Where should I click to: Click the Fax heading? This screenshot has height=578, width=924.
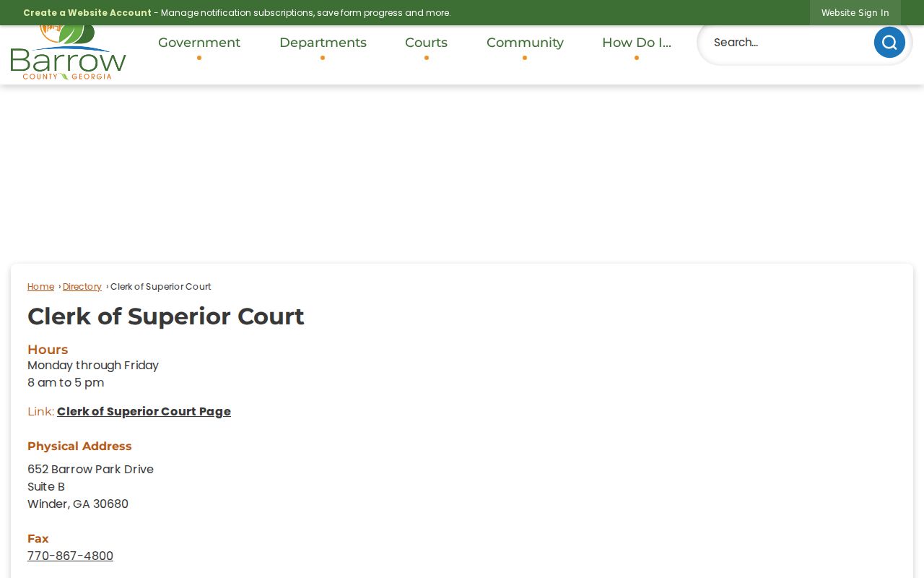(38, 539)
